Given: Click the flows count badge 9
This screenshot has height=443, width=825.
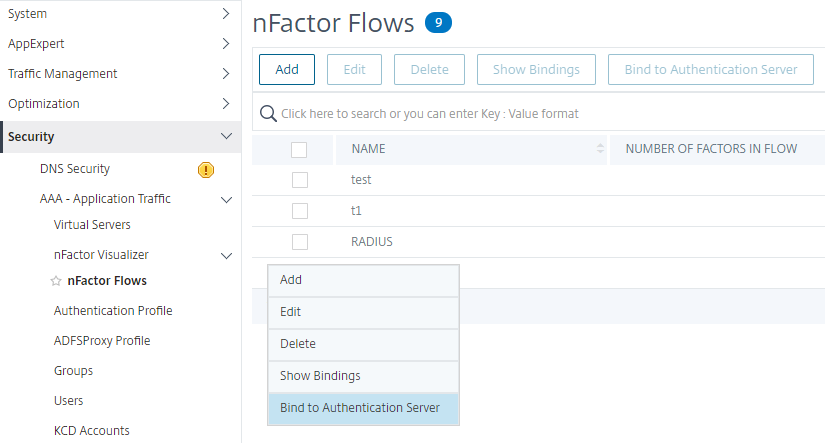Looking at the screenshot, I should pos(438,23).
